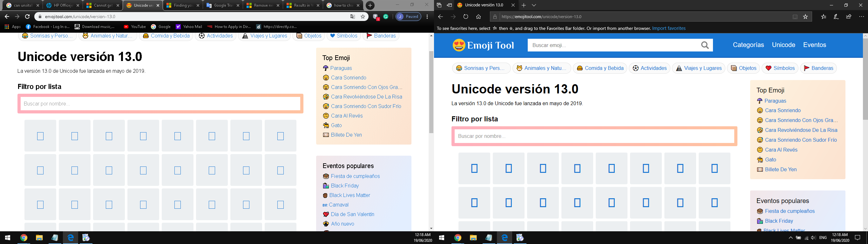Open the Unicode menu in the Edge page header
Image resolution: width=868 pixels, height=244 pixels.
(x=783, y=45)
